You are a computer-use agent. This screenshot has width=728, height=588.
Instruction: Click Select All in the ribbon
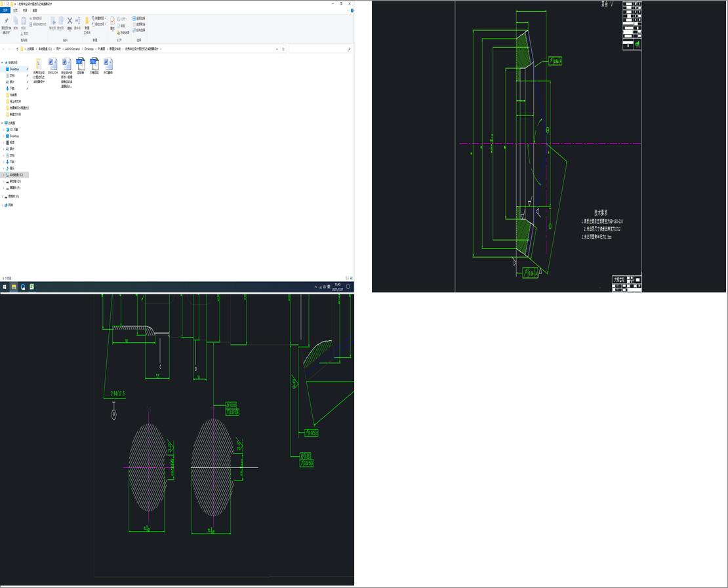(140, 18)
